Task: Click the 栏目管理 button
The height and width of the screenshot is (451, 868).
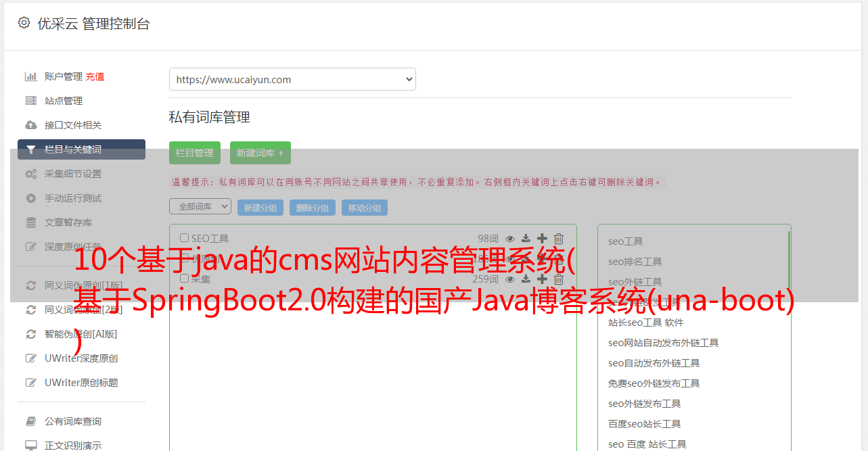Action: point(195,153)
